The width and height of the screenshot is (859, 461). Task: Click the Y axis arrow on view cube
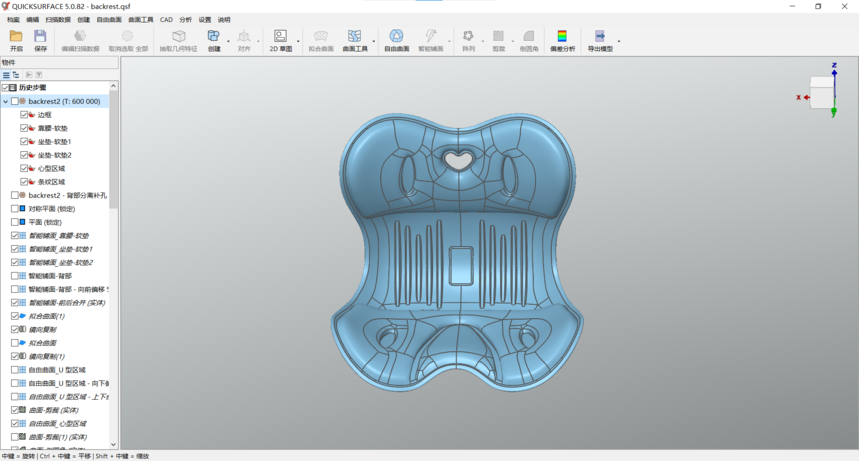pos(833,112)
